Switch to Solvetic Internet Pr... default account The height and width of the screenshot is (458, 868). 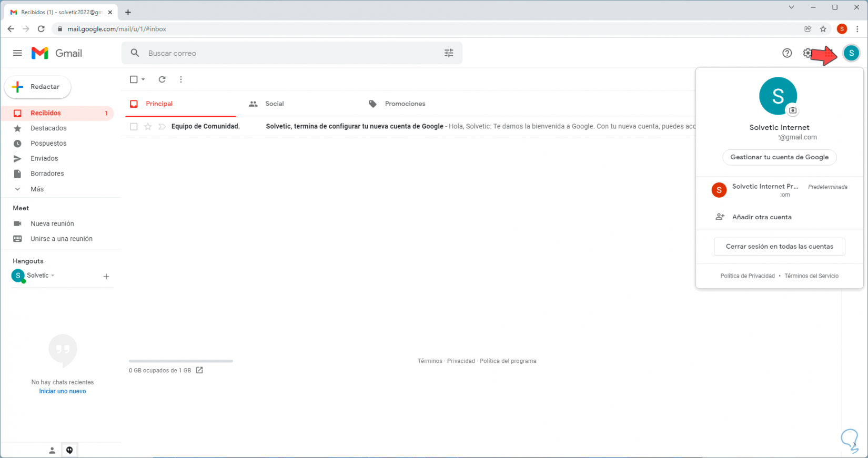[x=780, y=190]
